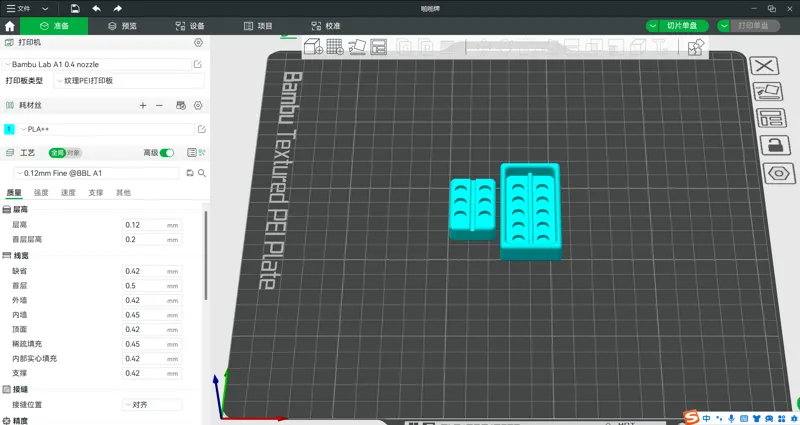Arrange all objects from the top toolbar
800x425 pixels.
click(x=379, y=47)
